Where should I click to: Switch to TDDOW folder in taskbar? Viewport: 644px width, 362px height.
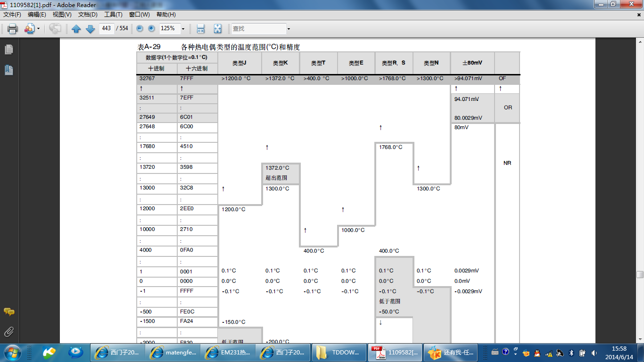(339, 352)
